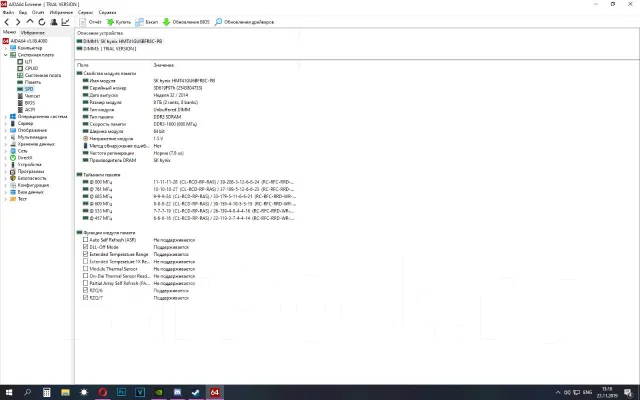The image size is (640, 400).
Task: Open the Избранное menu in menu bar
Action: (61, 12)
